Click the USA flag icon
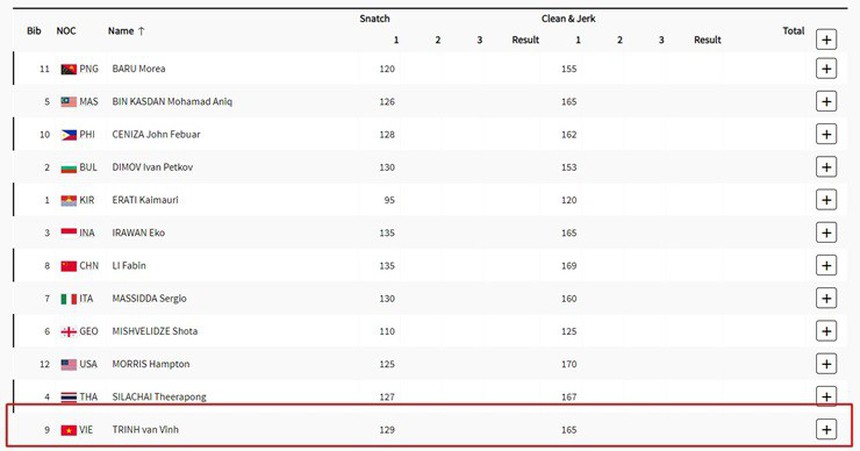 pos(68,364)
